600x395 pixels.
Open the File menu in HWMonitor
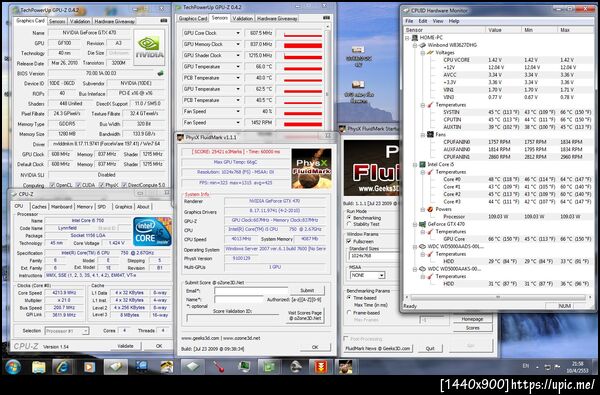[409, 21]
